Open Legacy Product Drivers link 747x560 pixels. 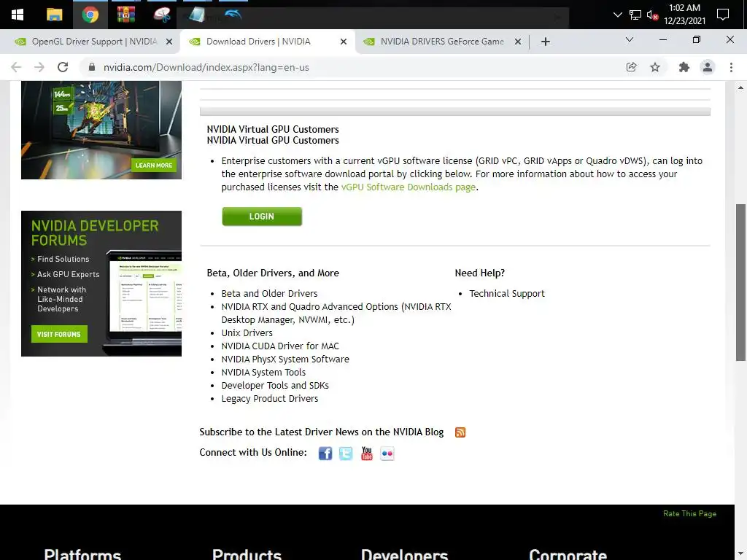270,398
